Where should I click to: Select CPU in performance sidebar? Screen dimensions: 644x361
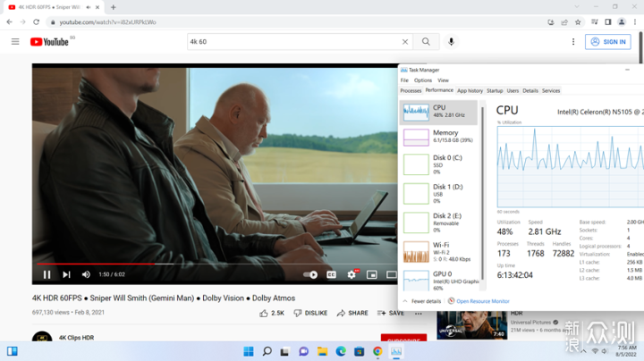tap(438, 112)
